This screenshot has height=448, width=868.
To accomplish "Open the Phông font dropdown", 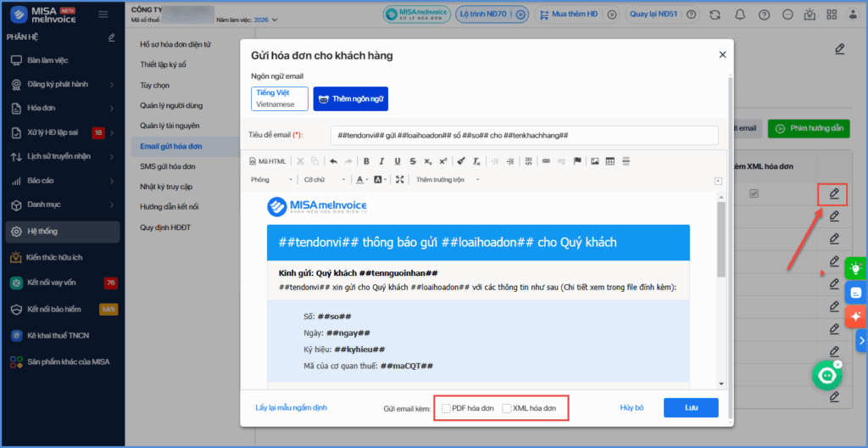I will tap(271, 180).
